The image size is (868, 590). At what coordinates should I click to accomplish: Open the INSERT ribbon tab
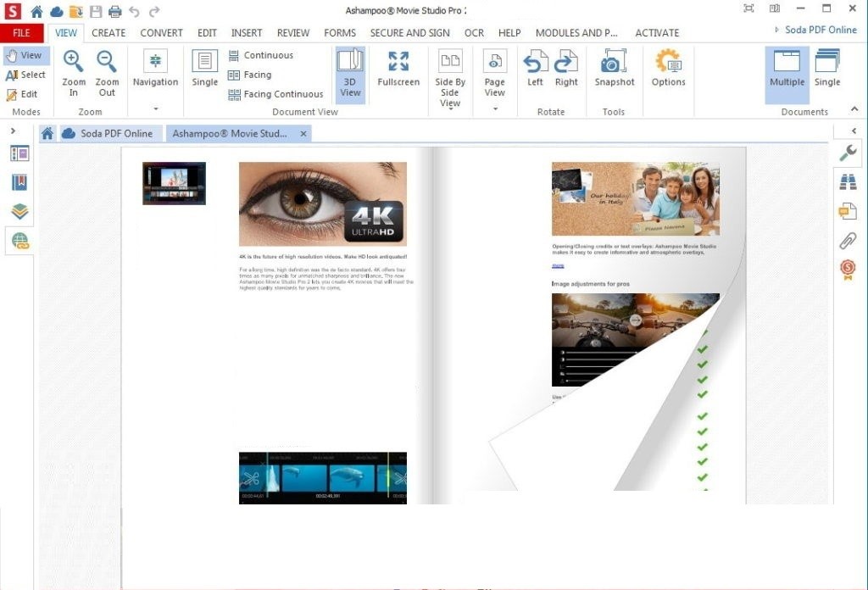click(247, 33)
